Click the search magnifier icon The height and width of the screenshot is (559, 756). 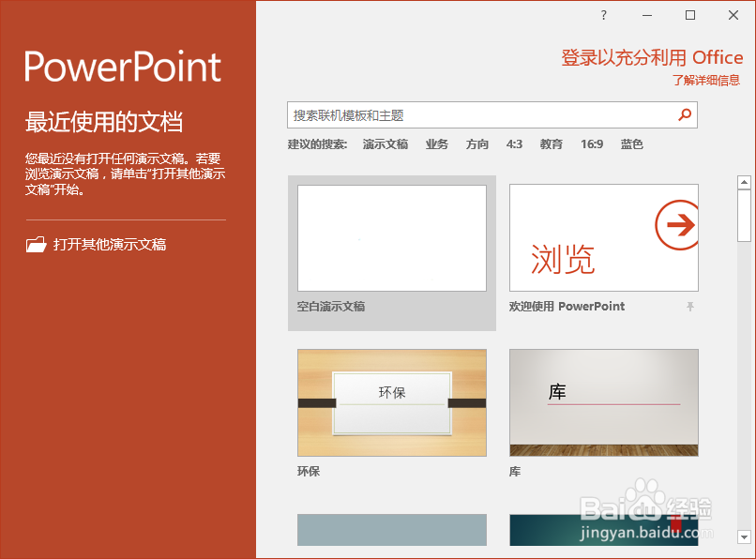[x=685, y=114]
